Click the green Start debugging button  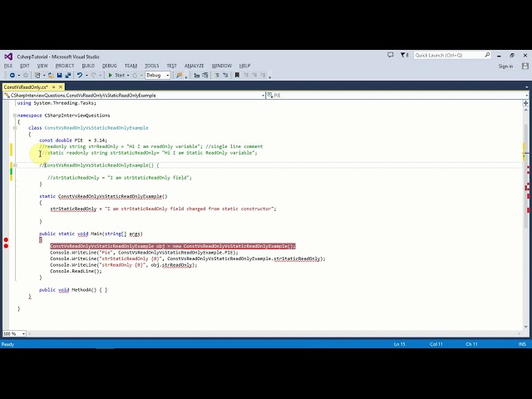[x=116, y=76]
